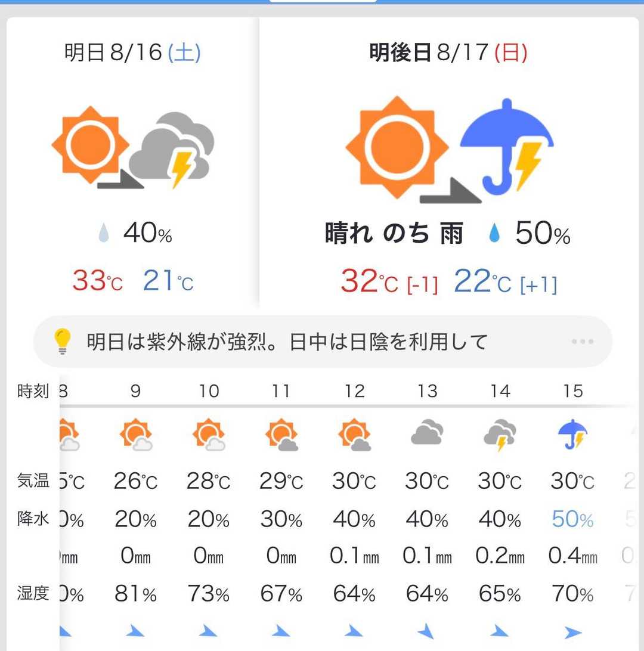Screen dimensions: 644x651
Task: Expand the UV tip with three dots
Action: pos(582,342)
